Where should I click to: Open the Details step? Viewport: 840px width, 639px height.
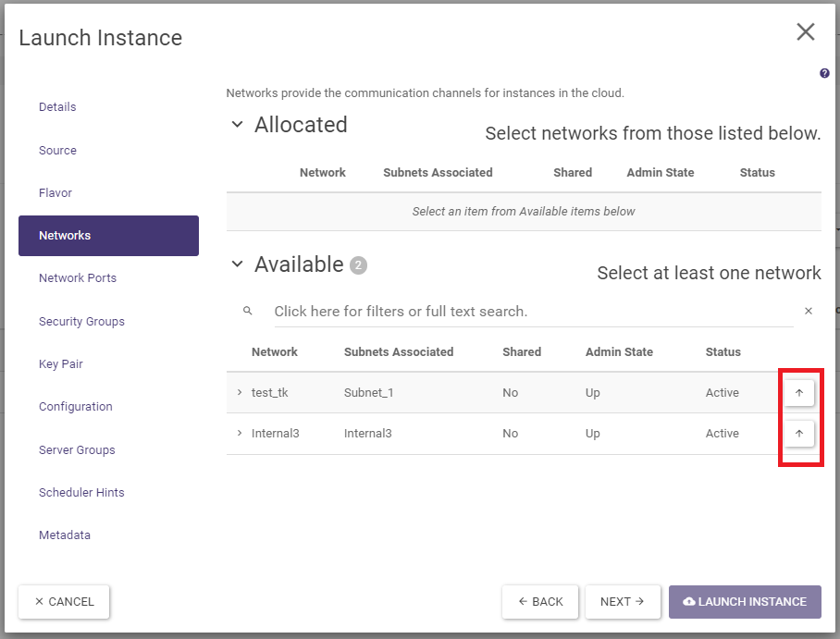point(57,107)
